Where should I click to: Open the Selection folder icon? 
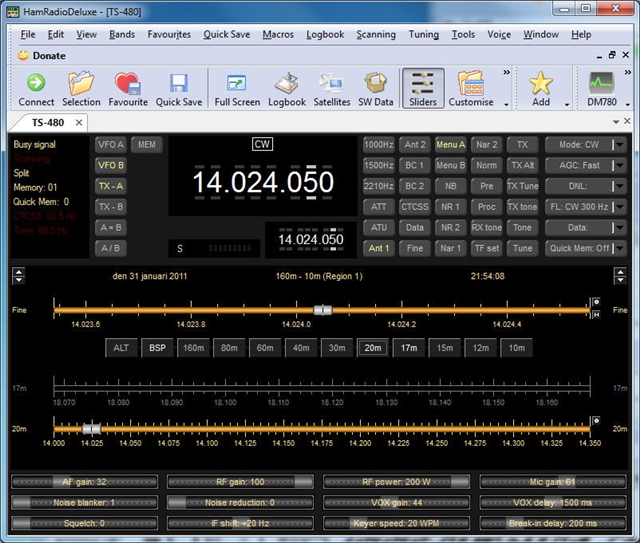tap(81, 83)
